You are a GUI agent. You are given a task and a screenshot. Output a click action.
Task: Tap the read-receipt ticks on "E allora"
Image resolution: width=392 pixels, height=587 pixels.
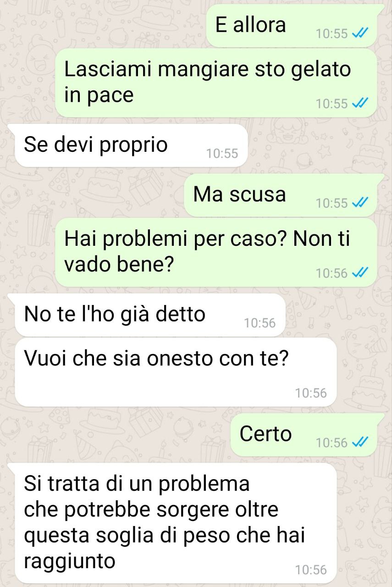tap(358, 34)
